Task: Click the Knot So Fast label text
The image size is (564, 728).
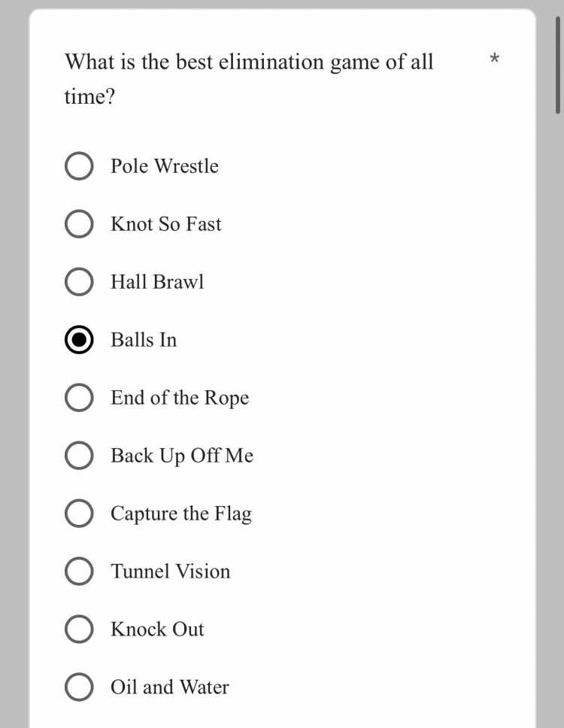Action: [165, 224]
